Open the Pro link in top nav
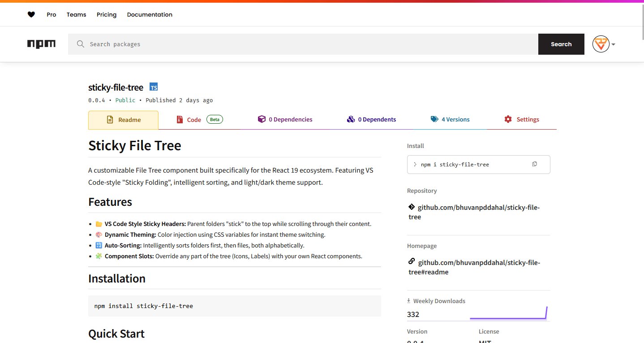 click(52, 14)
